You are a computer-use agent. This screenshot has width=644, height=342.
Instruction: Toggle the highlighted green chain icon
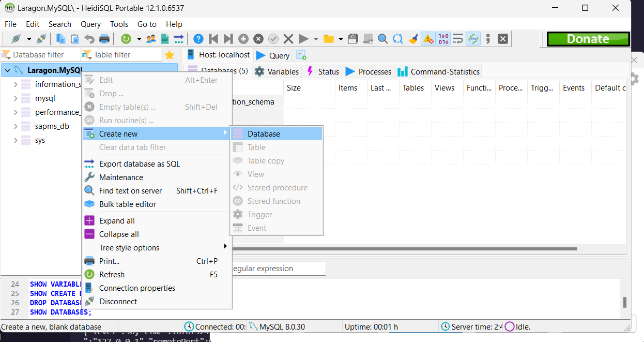click(x=473, y=39)
